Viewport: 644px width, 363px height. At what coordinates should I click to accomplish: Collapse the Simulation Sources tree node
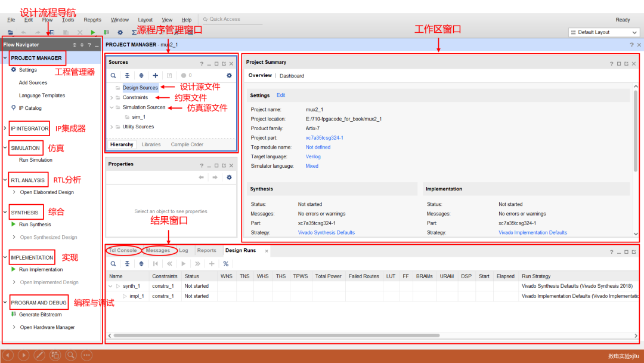(112, 107)
